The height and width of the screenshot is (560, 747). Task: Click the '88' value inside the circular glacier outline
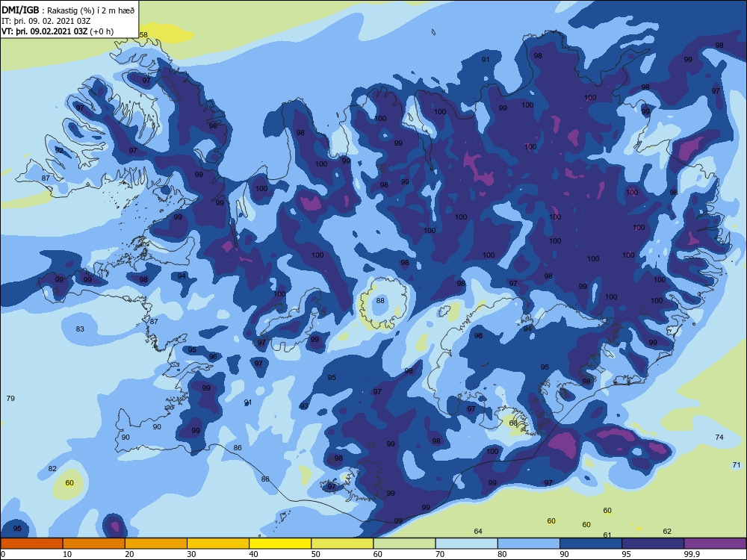tap(380, 300)
